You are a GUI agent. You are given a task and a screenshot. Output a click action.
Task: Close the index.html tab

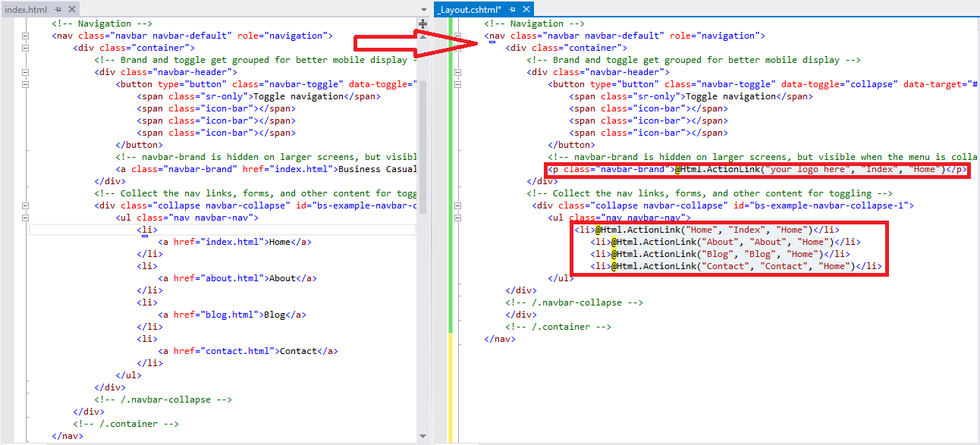(72, 8)
